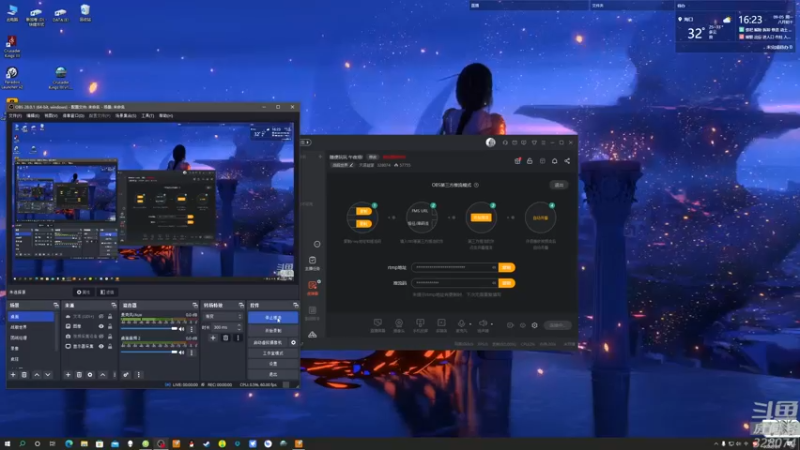Viewport: 800px width, 450px height.
Task: Copy the stream key with orange button
Action: point(507,283)
